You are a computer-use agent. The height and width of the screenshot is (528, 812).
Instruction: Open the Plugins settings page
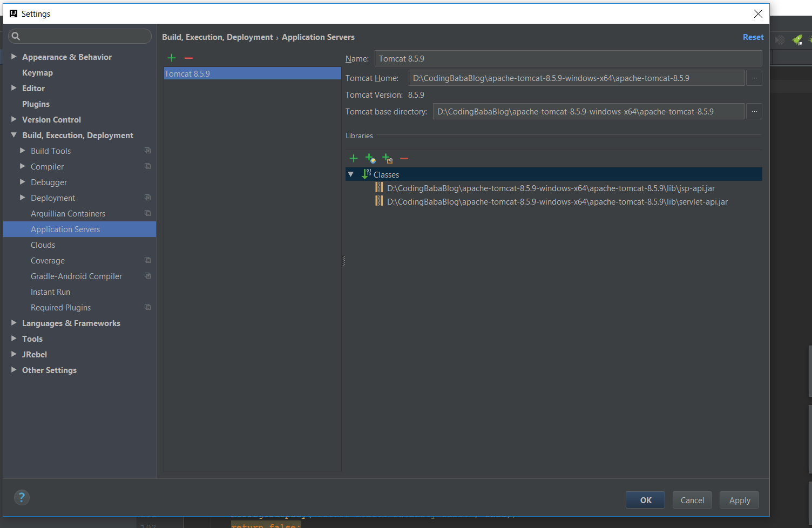point(36,104)
